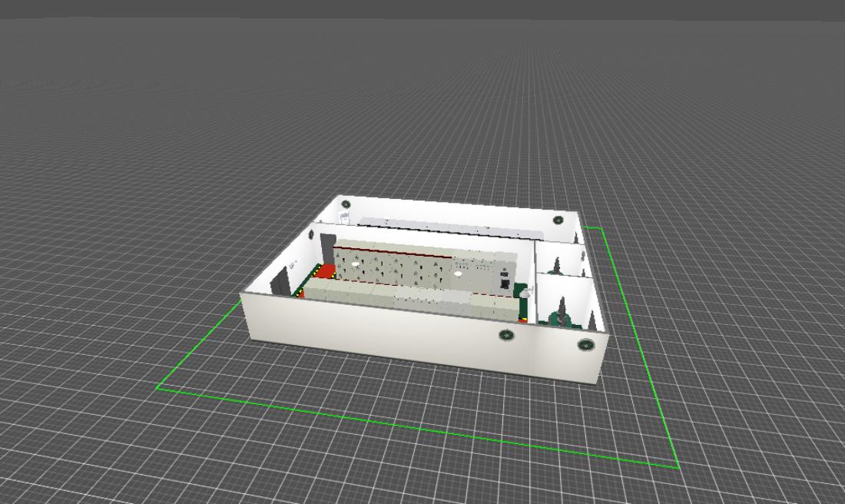This screenshot has height=504, width=845.
Task: Select the white security camera beside the cabinets
Action: tap(525, 291)
